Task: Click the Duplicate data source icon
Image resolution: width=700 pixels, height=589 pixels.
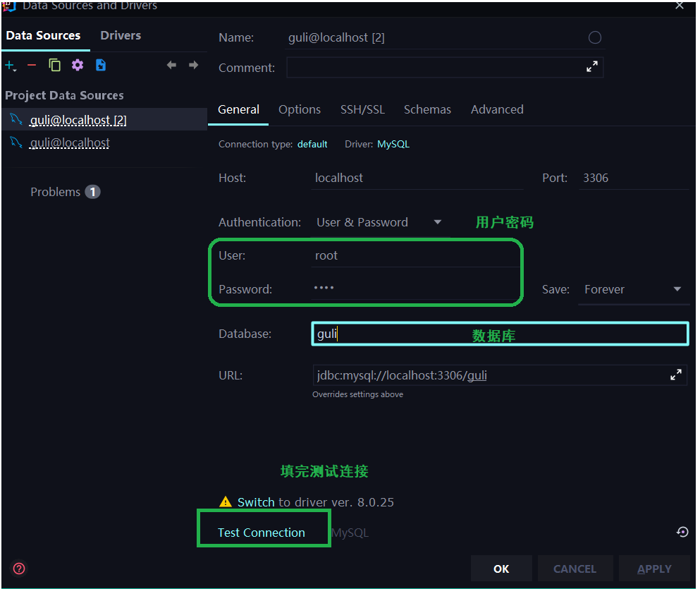Action: [54, 65]
